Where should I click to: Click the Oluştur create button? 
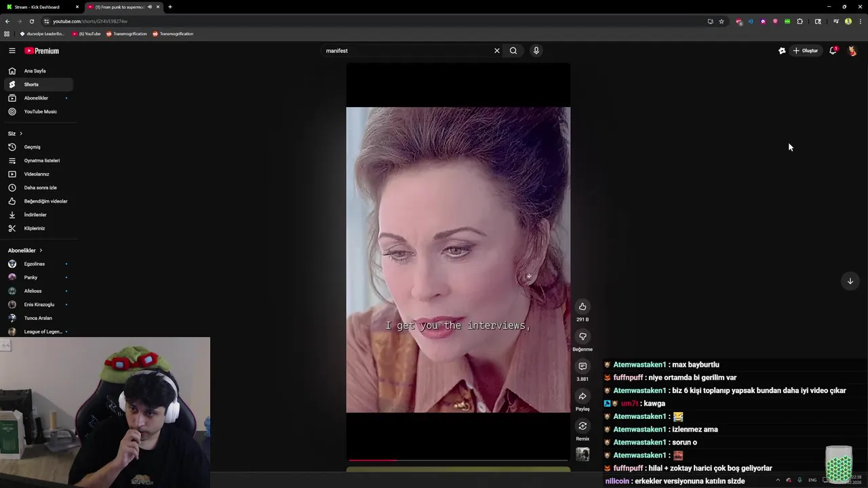[806, 51]
